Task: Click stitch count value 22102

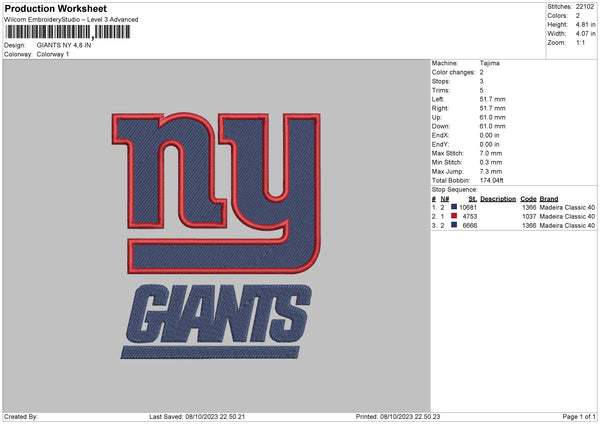Action: 585,7
